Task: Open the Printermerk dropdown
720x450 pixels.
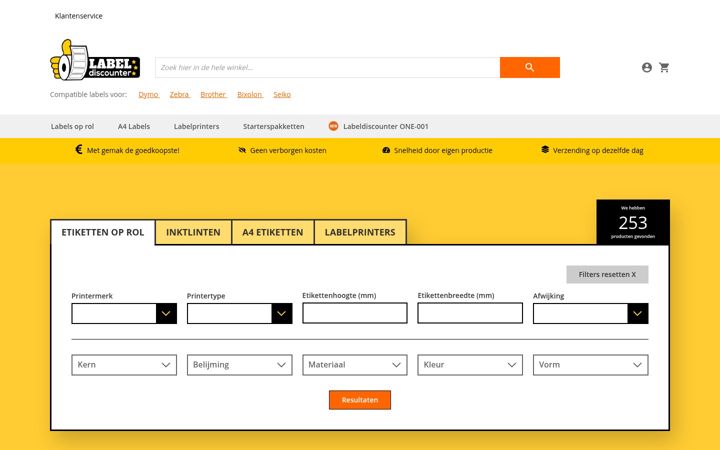Action: (124, 313)
